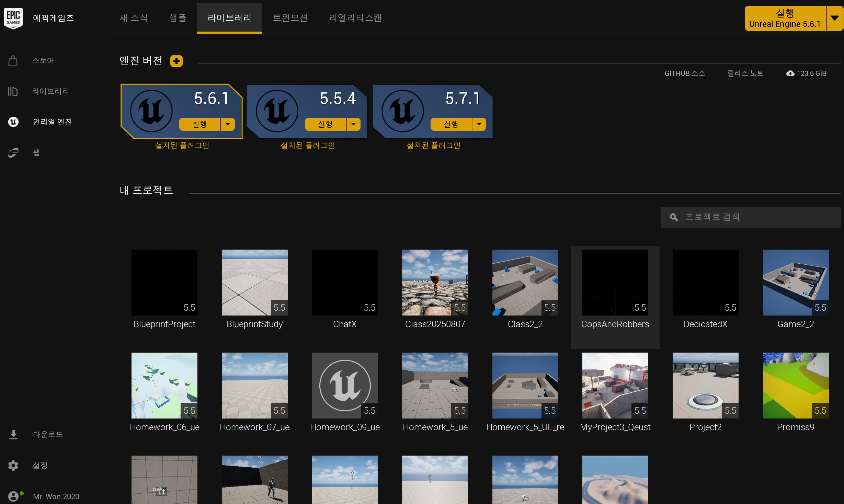Click the Mr. Won 2020 profile icon
This screenshot has height=504, width=844.
pyautogui.click(x=13, y=496)
